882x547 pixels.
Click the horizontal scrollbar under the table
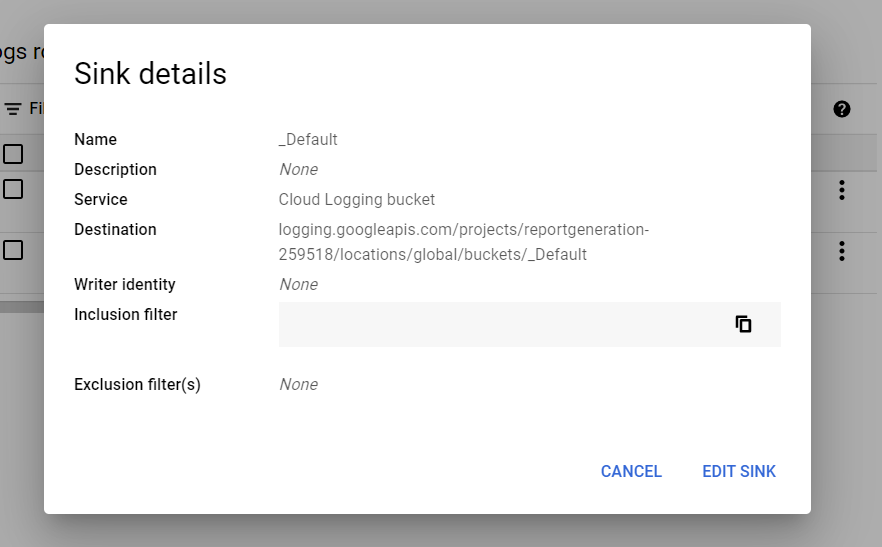click(22, 307)
